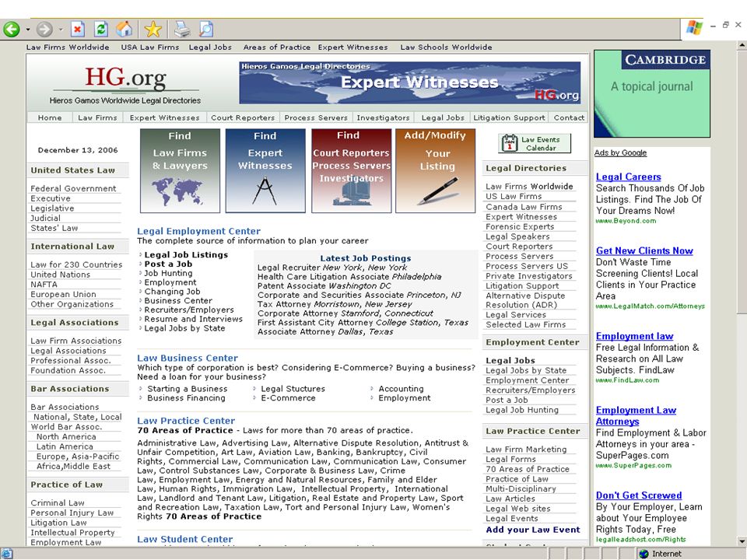The width and height of the screenshot is (747, 560).
Task: Click the Print icon in toolbar
Action: (x=182, y=30)
